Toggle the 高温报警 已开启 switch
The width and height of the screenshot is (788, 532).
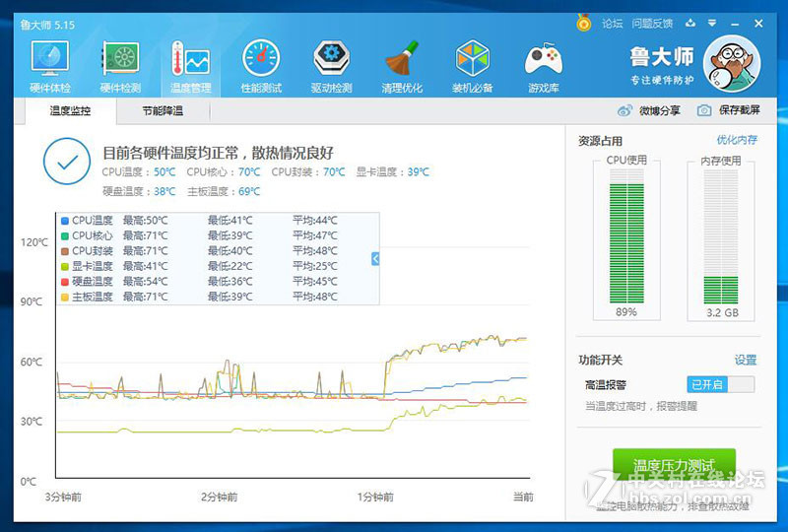point(721,384)
